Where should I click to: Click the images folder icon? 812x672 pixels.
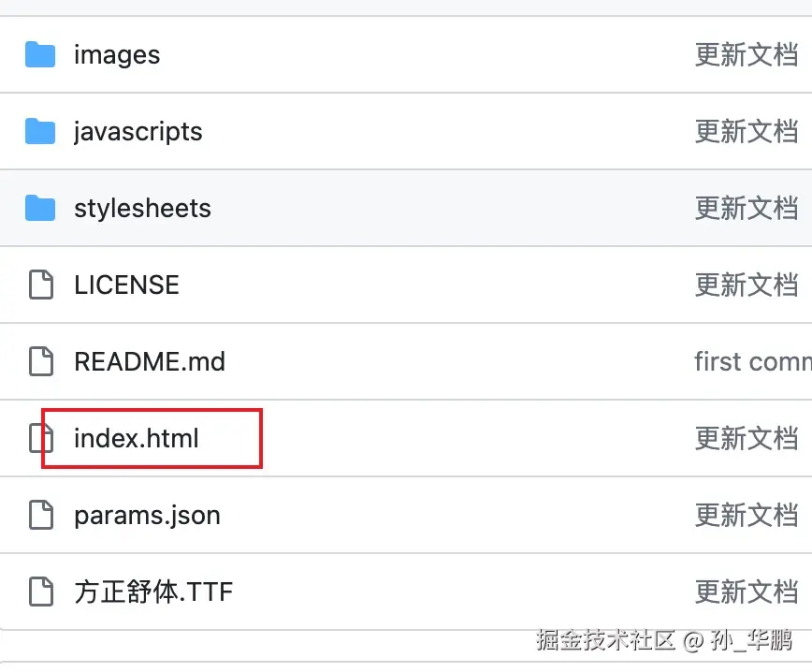(x=41, y=54)
